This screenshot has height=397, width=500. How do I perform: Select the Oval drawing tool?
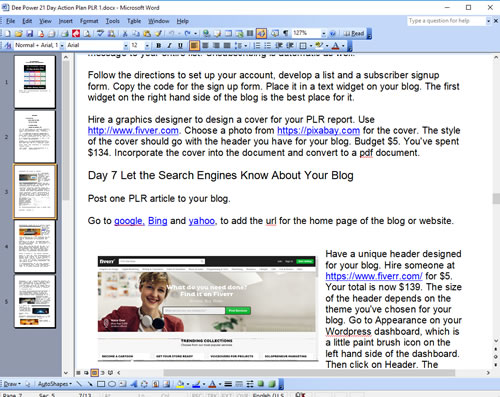[x=112, y=384]
